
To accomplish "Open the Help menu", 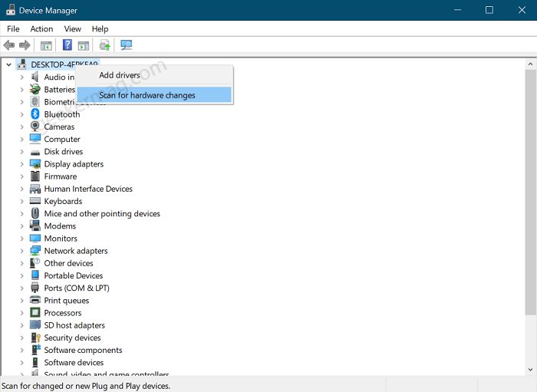I will coord(100,28).
